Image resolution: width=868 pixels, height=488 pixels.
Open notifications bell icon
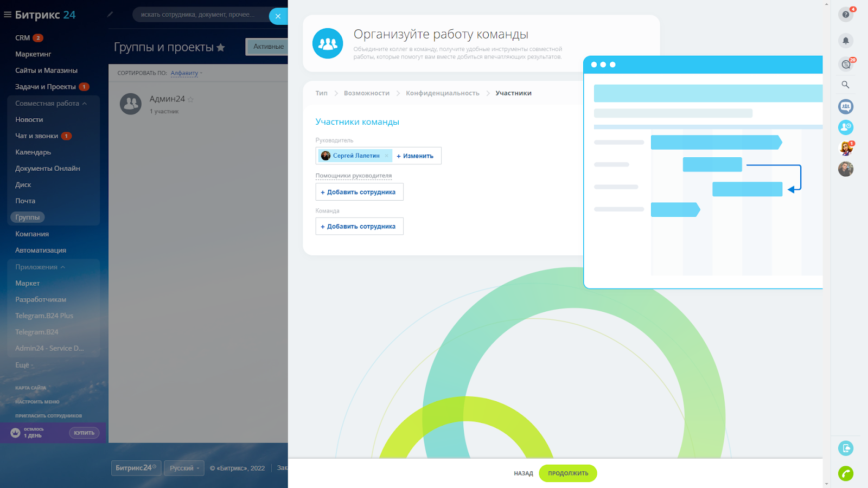[x=846, y=41]
